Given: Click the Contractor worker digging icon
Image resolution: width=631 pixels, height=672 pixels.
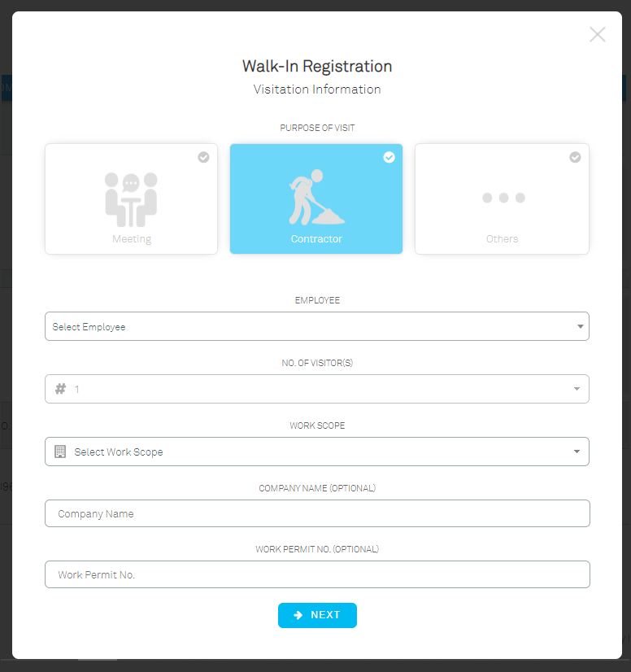Looking at the screenshot, I should tap(316, 197).
